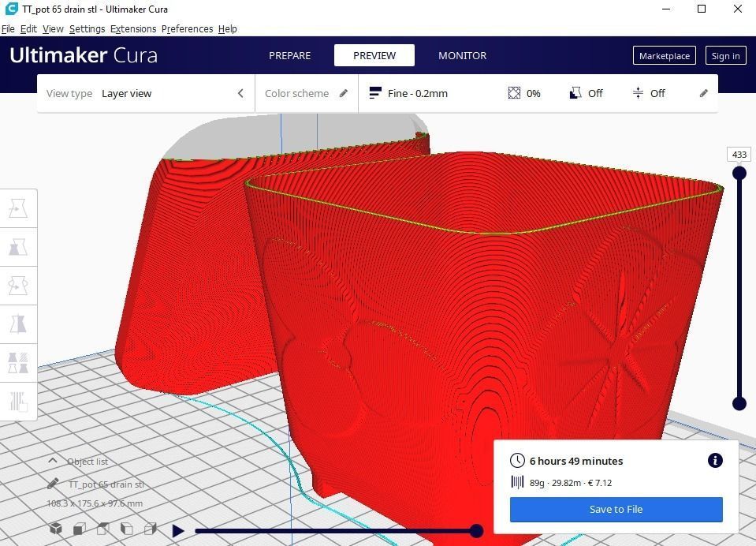
Task: Switch to left side camera view
Action: [x=127, y=529]
